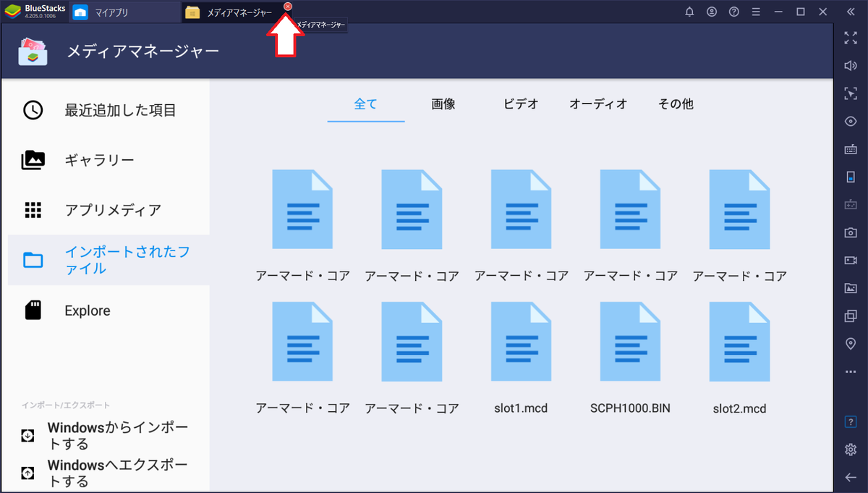
Task: Click the notification bell icon
Action: pos(689,12)
